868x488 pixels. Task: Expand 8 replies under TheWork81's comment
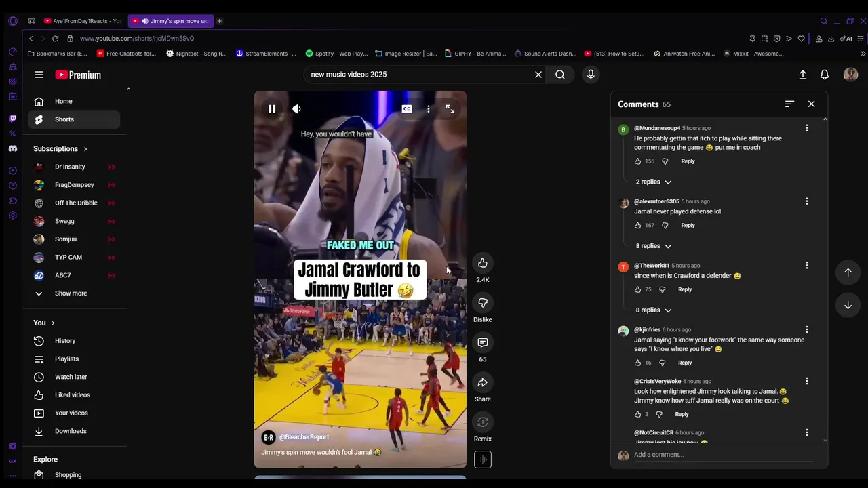pos(654,310)
